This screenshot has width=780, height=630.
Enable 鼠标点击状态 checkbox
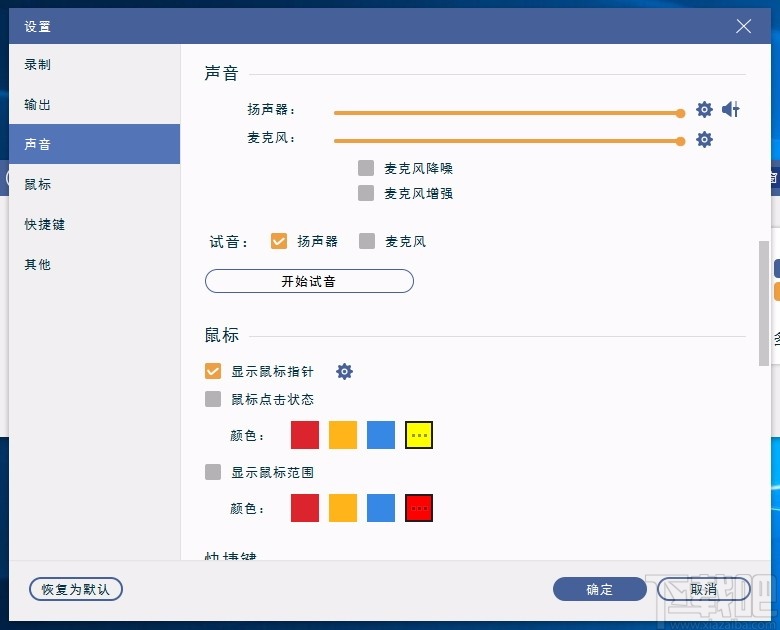click(213, 399)
